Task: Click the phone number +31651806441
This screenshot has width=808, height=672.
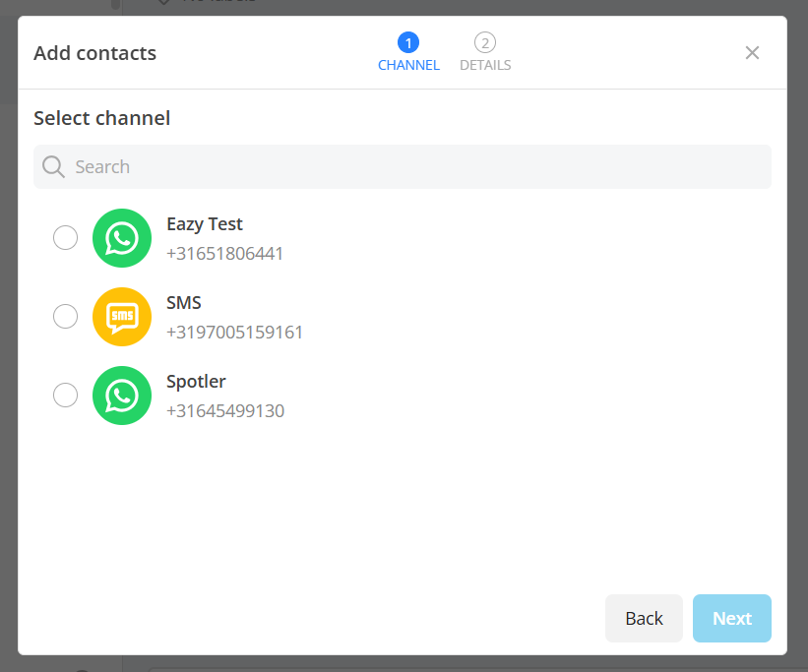Action: coord(224,253)
